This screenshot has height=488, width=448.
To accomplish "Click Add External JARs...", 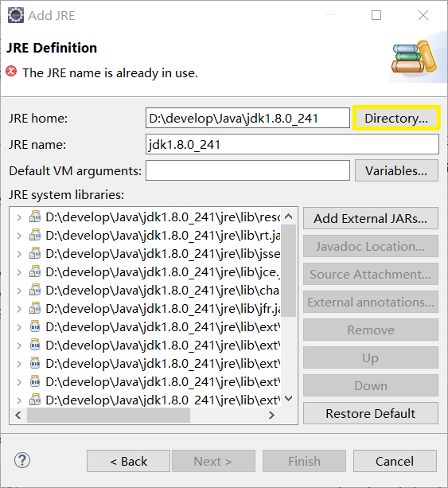I will pos(371,218).
